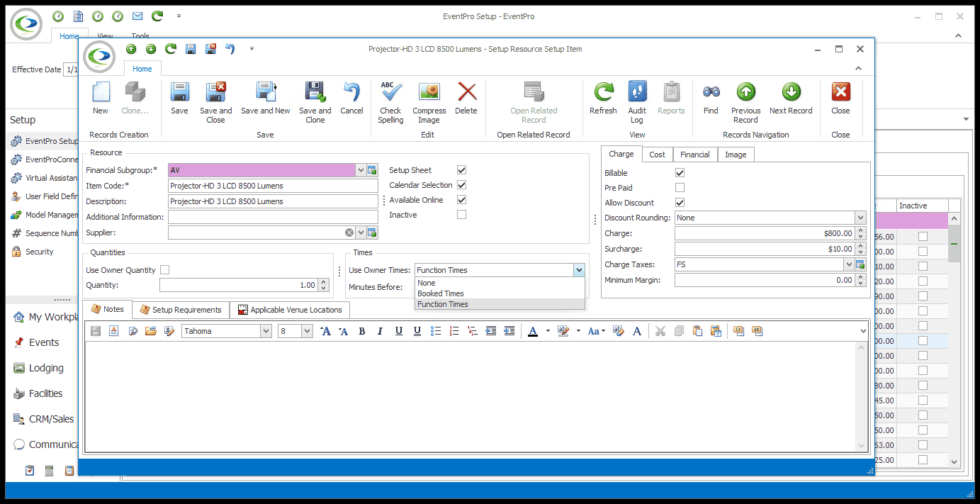Mark the resource as Inactive
The height and width of the screenshot is (504, 980).
point(461,215)
